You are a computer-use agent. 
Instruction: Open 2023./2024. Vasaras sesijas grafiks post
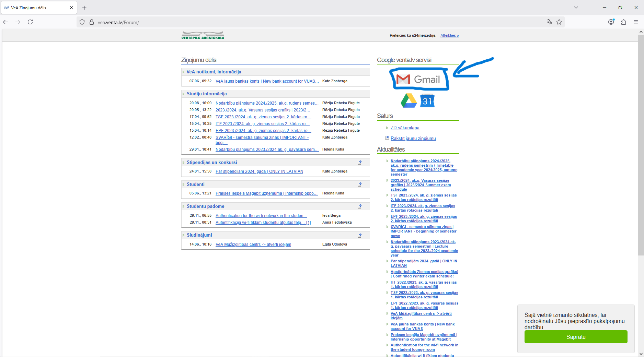tap(263, 110)
